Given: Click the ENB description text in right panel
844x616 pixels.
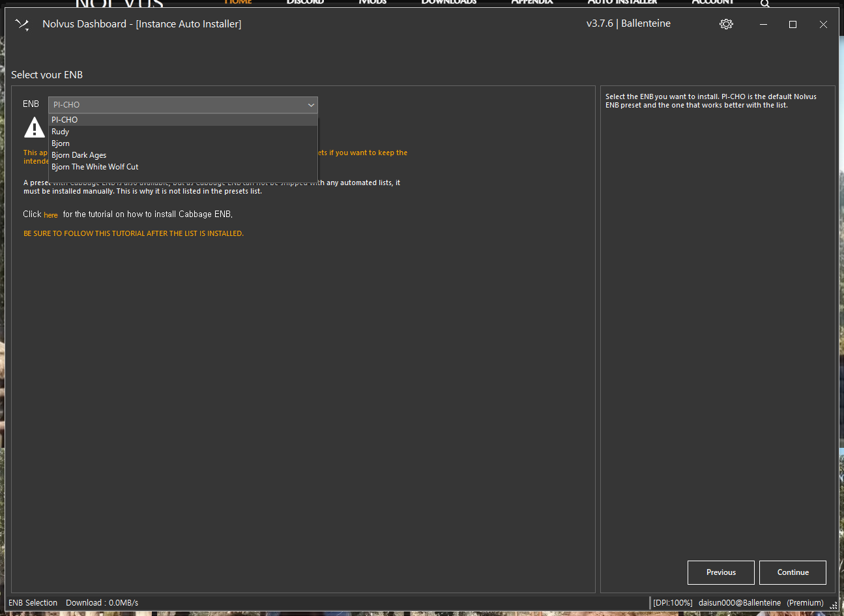Looking at the screenshot, I should pyautogui.click(x=711, y=101).
